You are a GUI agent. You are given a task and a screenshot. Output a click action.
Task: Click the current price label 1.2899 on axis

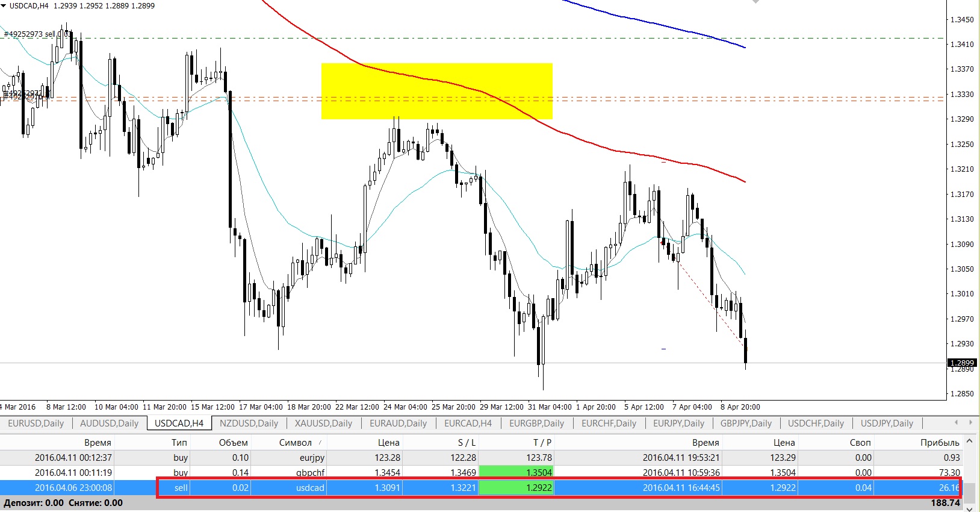[961, 363]
